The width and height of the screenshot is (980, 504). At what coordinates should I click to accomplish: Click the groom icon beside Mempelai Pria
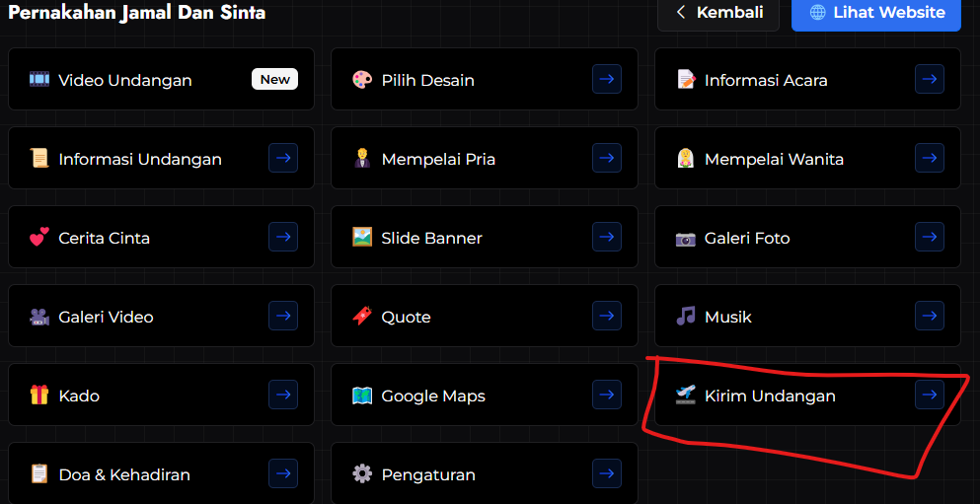pyautogui.click(x=362, y=159)
